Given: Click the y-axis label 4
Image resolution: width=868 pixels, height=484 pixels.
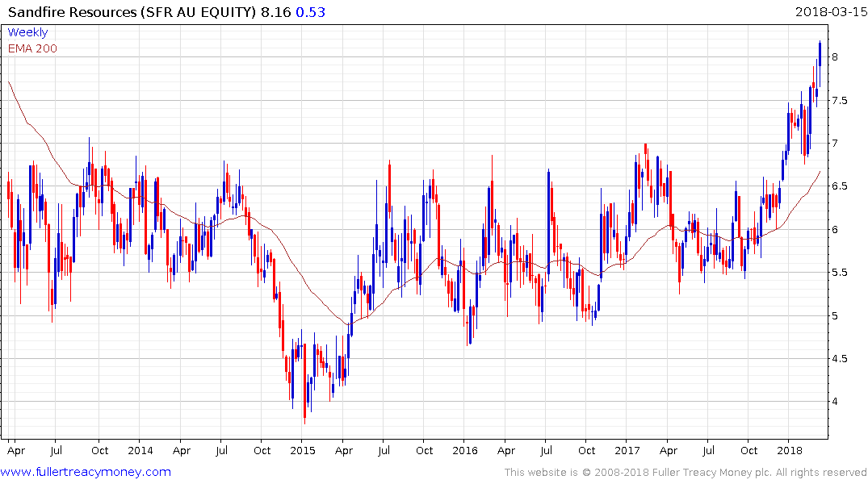Looking at the screenshot, I should pyautogui.click(x=835, y=402).
